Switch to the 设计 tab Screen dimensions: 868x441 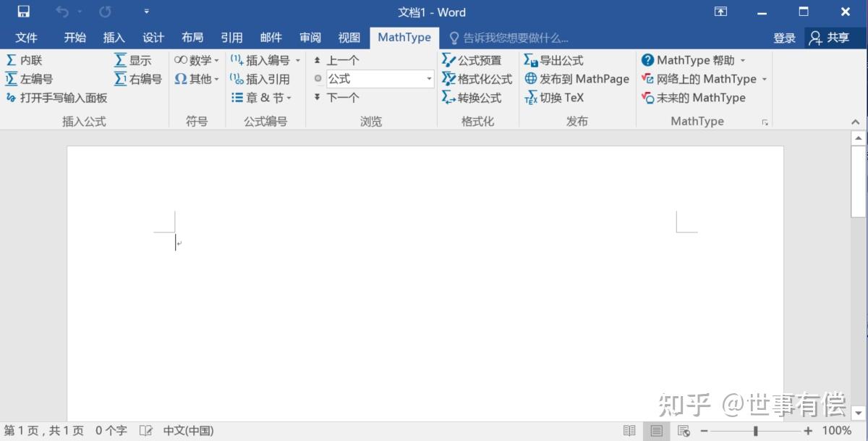[x=153, y=38]
